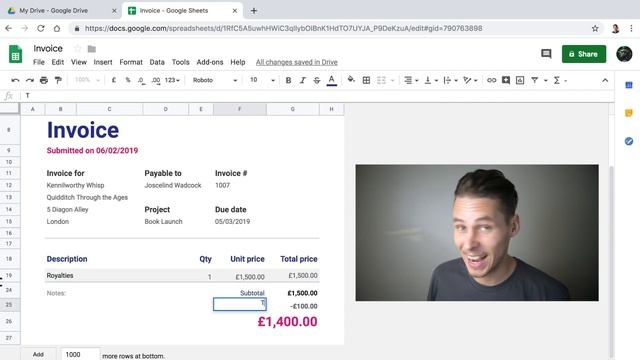640x360 pixels.
Task: Open the comments history icon
Action: [546, 54]
